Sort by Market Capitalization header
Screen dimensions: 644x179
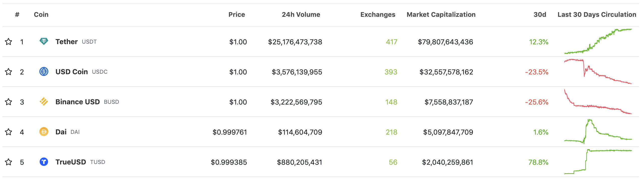click(x=441, y=15)
